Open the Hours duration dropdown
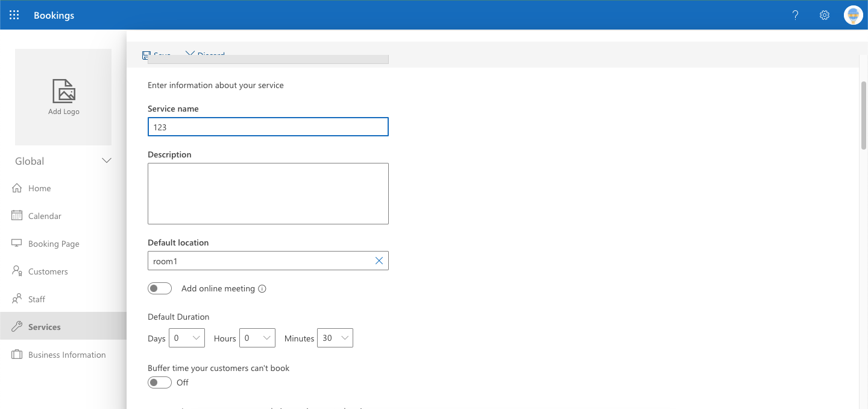Viewport: 868px width, 409px height. [257, 338]
